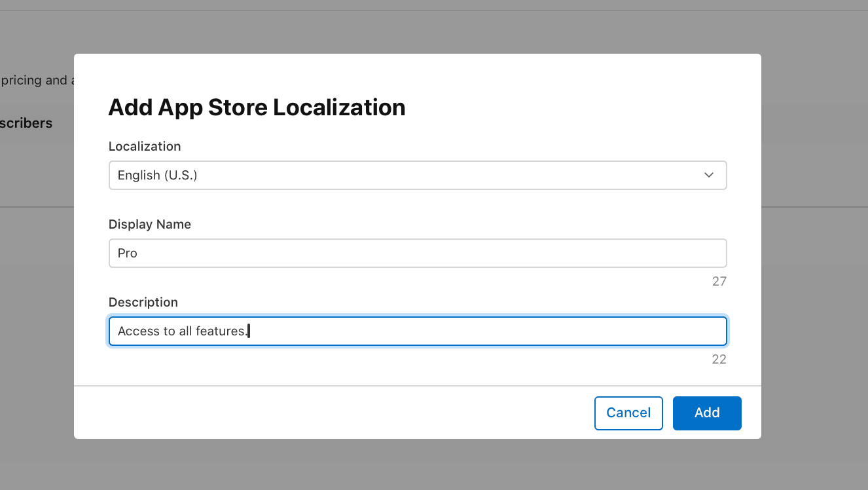Screen dimensions: 868x490
Task: Click the Description label text
Action: [143, 303]
